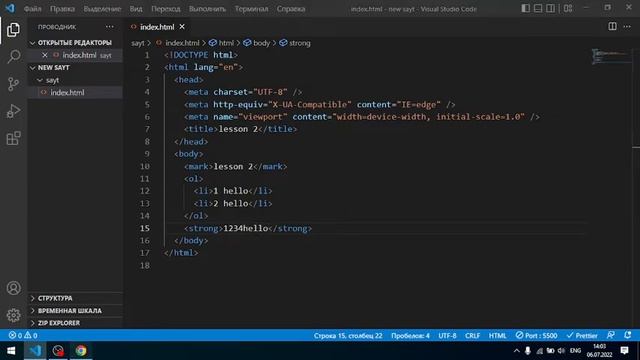Change line endings via CRLF status item
The height and width of the screenshot is (360, 640).
(472, 336)
